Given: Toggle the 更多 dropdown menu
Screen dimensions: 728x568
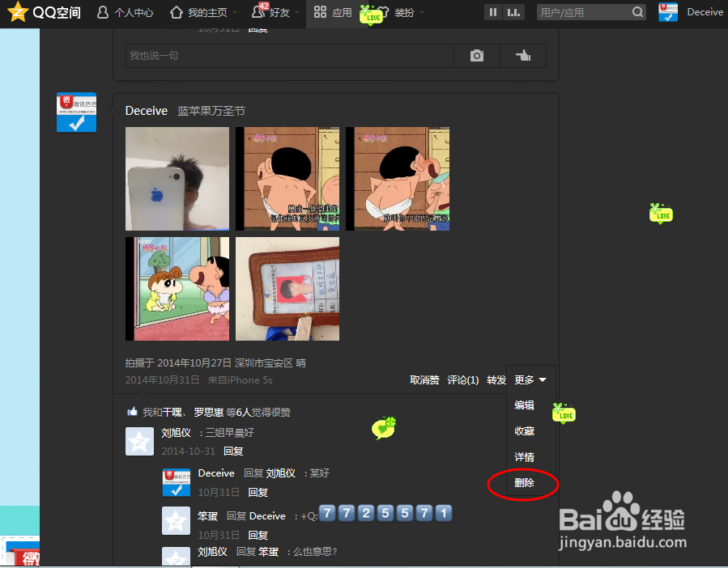Looking at the screenshot, I should coord(530,380).
